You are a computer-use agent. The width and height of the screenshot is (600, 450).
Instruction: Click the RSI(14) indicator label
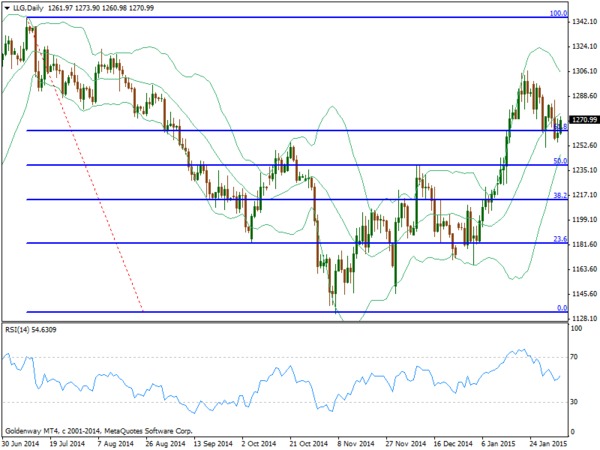30,329
